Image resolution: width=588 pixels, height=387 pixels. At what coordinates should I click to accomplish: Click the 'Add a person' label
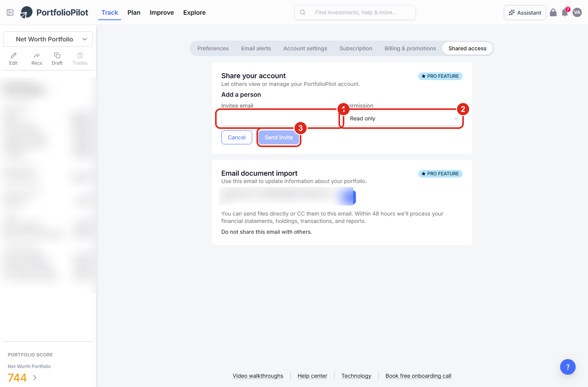(x=241, y=94)
